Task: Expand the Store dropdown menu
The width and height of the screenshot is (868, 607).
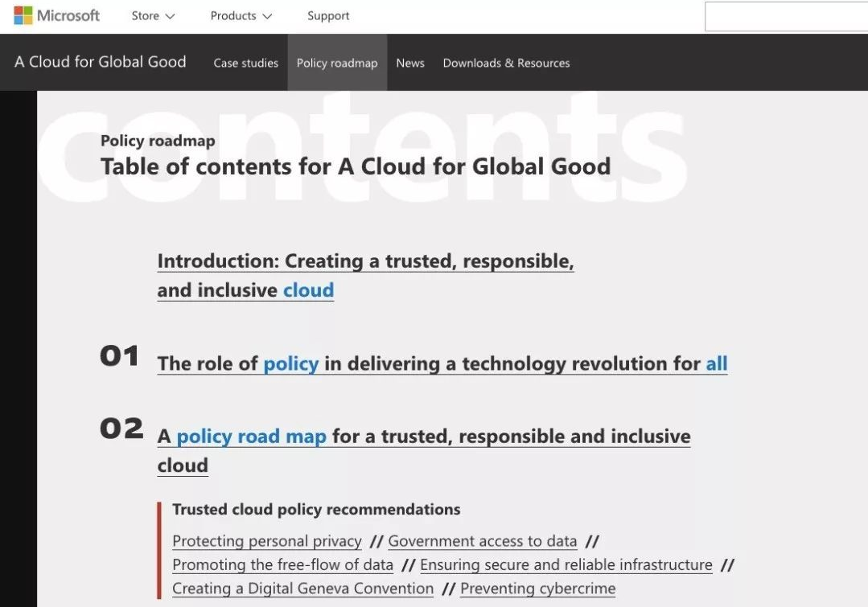Action: (153, 16)
